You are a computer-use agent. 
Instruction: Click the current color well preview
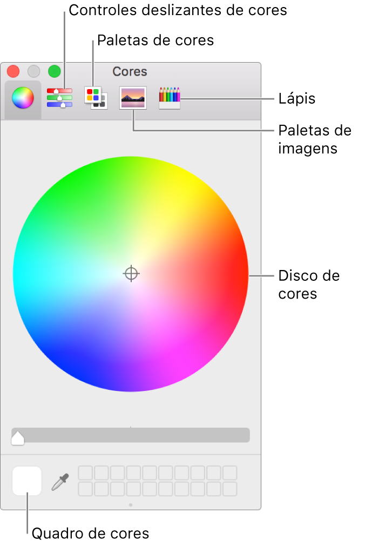[x=27, y=481]
